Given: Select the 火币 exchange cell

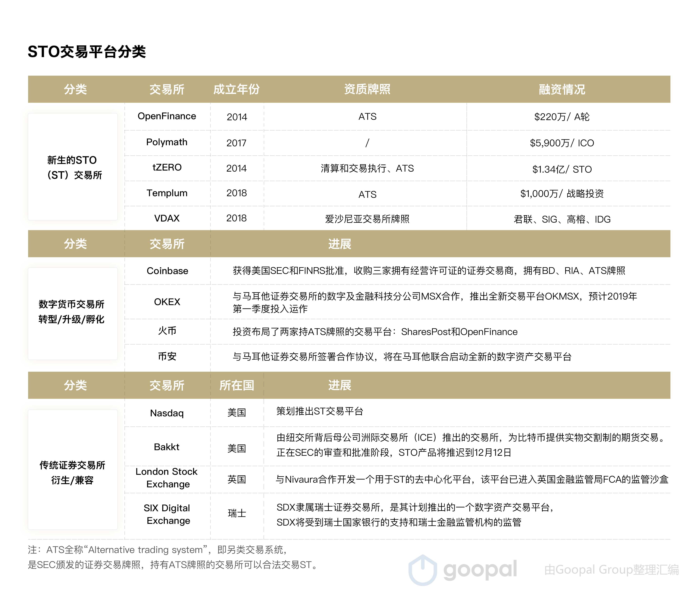Looking at the screenshot, I should tap(167, 331).
